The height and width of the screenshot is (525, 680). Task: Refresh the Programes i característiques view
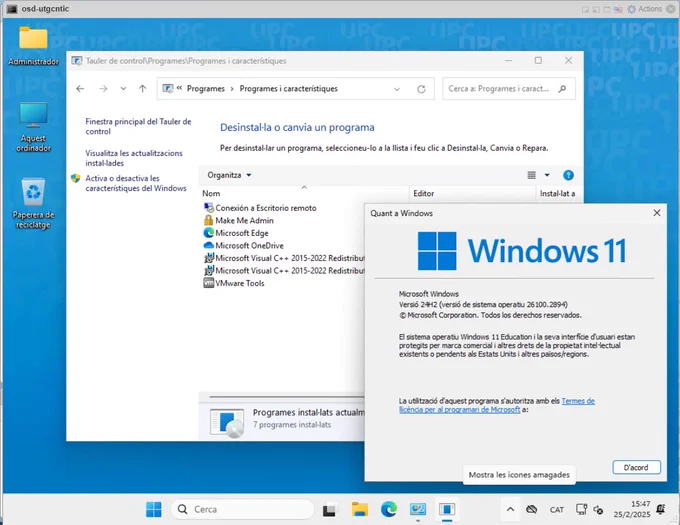(421, 89)
